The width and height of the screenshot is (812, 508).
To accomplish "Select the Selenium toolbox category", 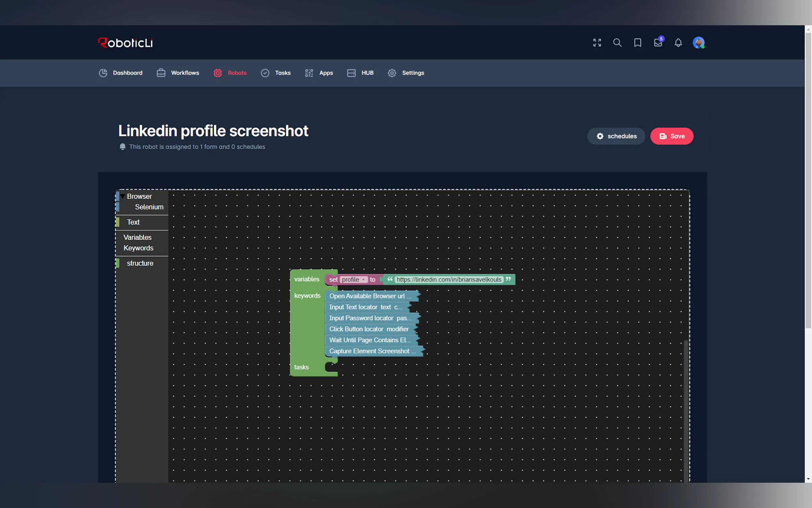I will 149,207.
